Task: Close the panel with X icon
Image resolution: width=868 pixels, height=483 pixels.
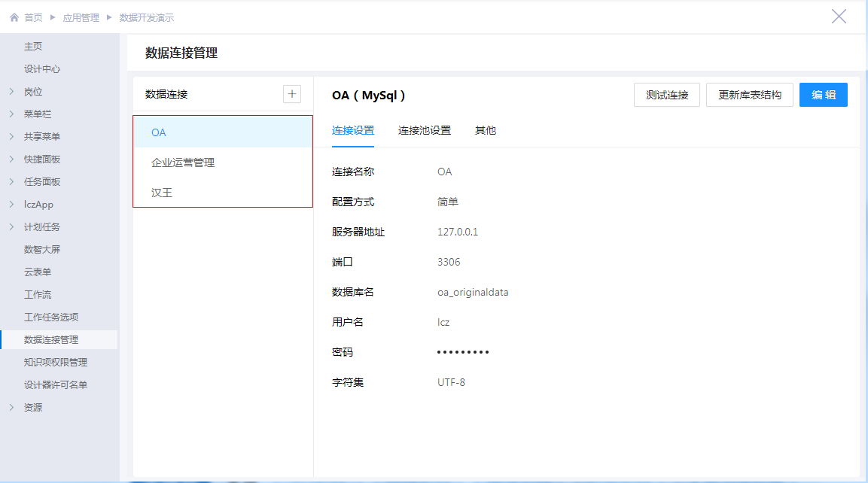Action: [839, 17]
